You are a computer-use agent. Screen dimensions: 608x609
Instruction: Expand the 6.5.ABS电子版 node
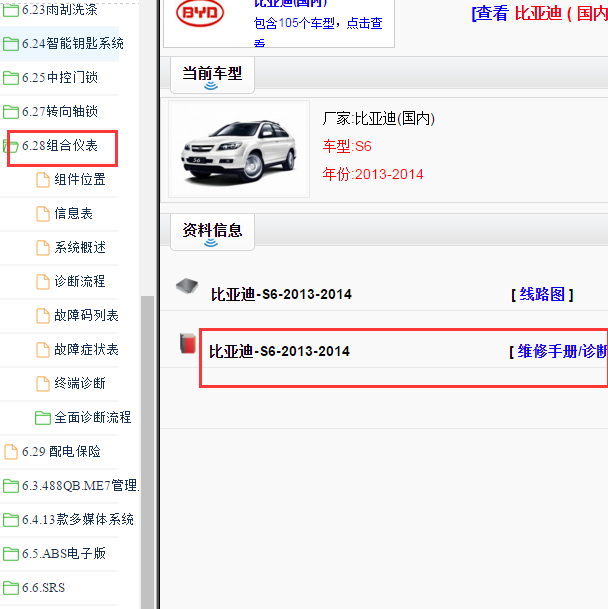click(64, 553)
